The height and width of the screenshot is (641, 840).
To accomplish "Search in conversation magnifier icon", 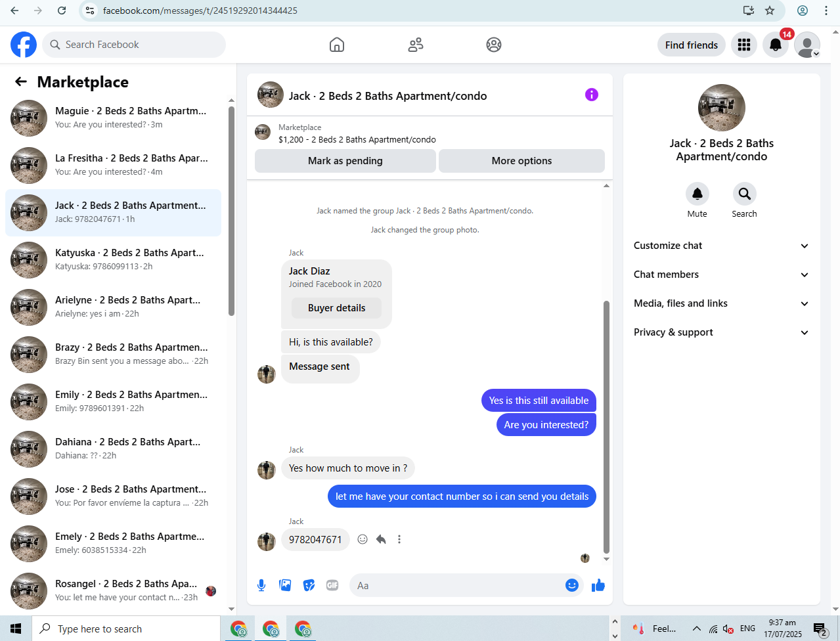I will tap(744, 194).
